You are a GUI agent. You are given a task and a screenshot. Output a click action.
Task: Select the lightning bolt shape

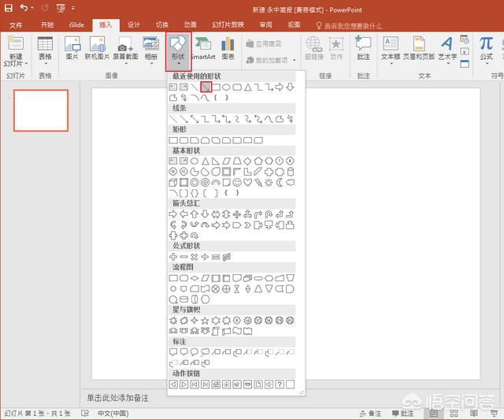pos(258,182)
